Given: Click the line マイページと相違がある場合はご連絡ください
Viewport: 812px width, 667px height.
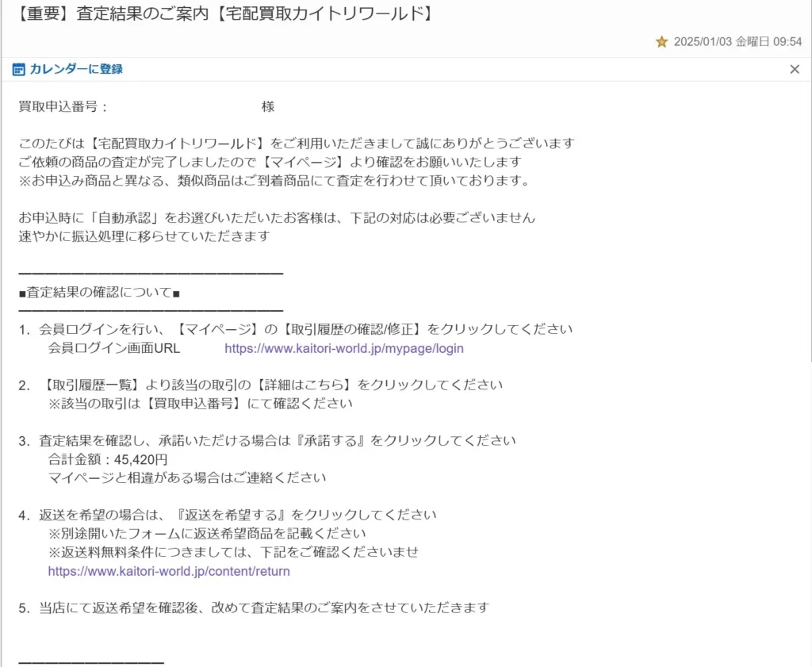Looking at the screenshot, I should point(187,477).
